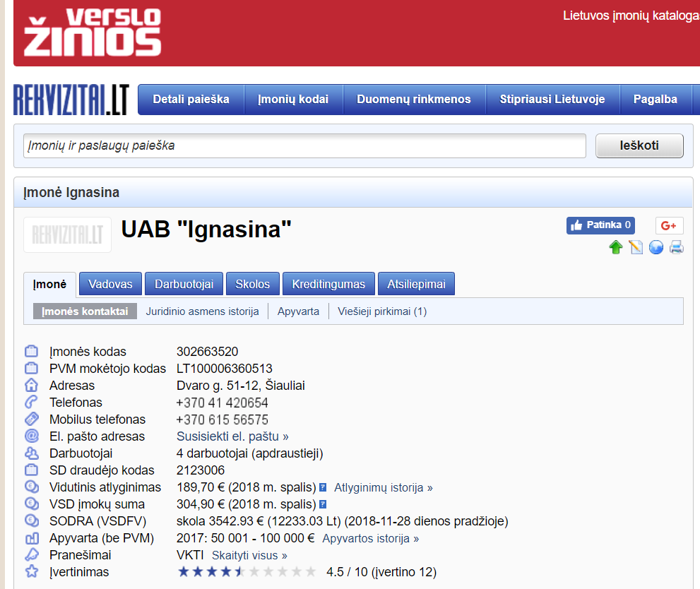
Task: Open Apyvartos istorija link
Action: point(371,538)
